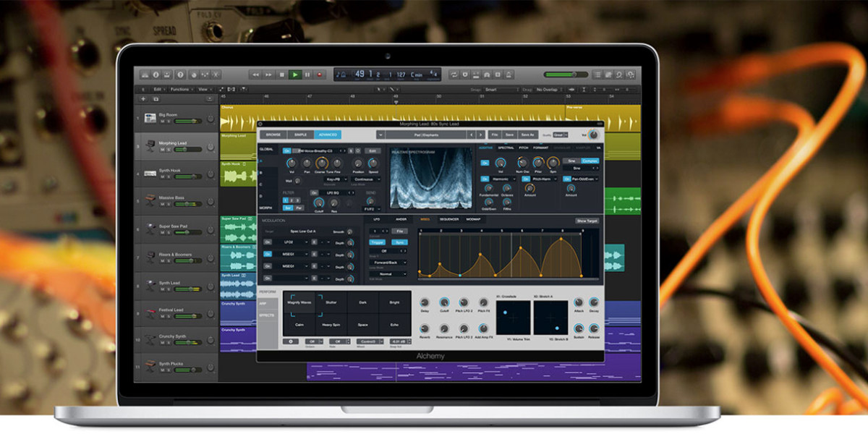Viewport: 868px width, 434px height.
Task: Click the add track plus button
Action: pyautogui.click(x=143, y=98)
